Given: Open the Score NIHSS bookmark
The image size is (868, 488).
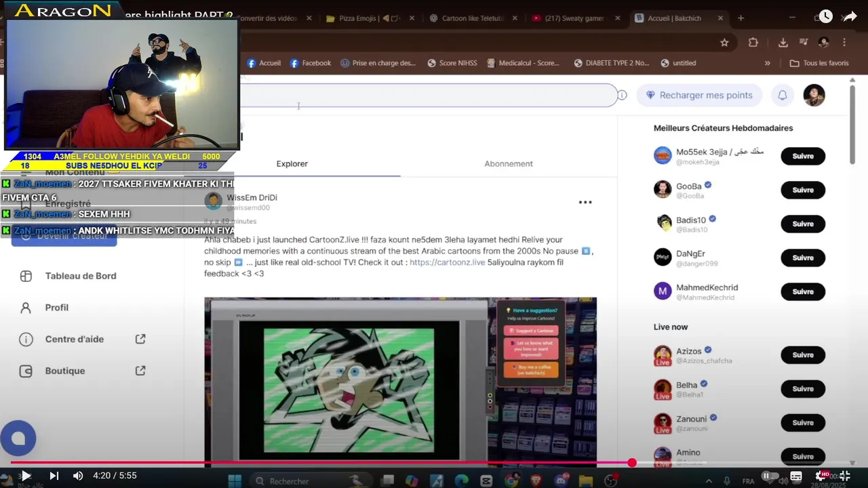Looking at the screenshot, I should 452,63.
